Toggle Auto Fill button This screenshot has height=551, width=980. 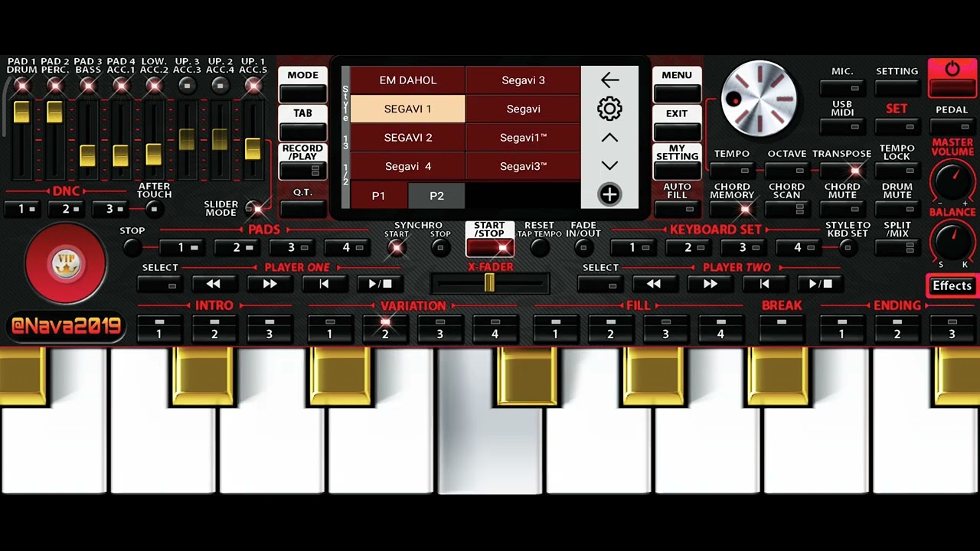click(677, 209)
